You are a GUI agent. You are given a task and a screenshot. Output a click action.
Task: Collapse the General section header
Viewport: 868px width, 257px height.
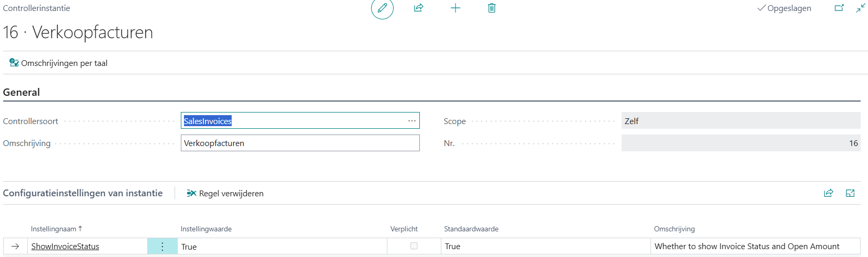pos(21,92)
